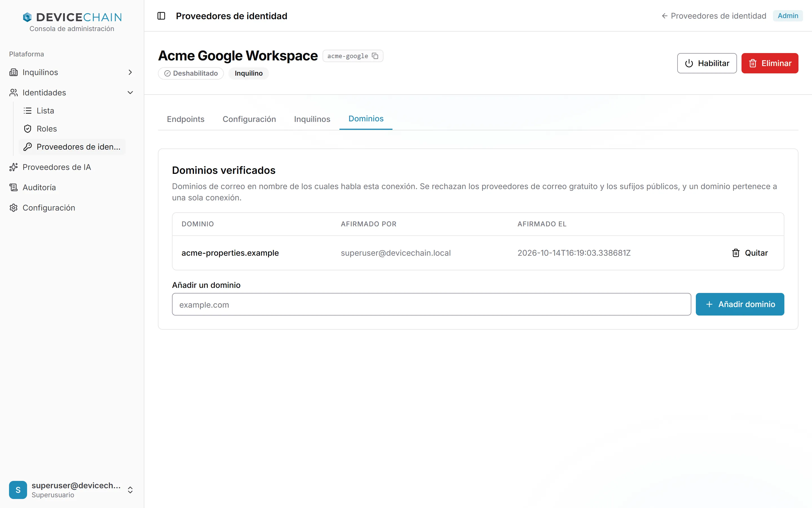Open the superuser account switcher chevron
Viewport: 812px width, 508px height.
(x=130, y=490)
